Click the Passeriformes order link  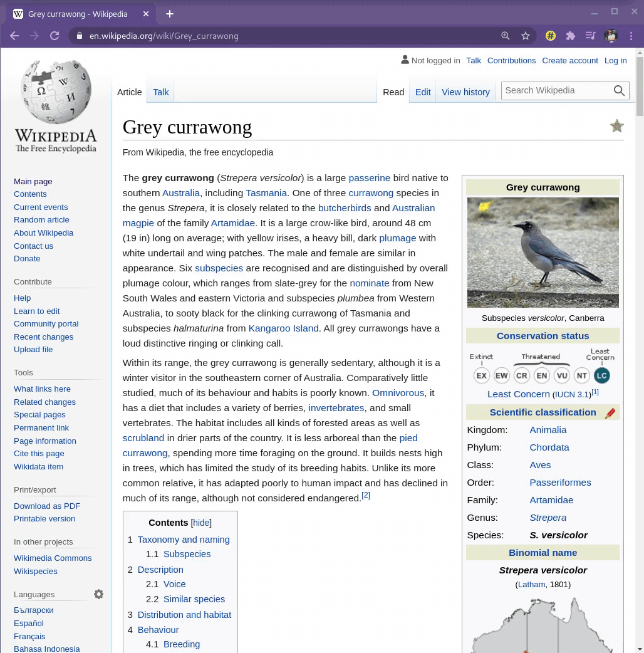pyautogui.click(x=560, y=483)
